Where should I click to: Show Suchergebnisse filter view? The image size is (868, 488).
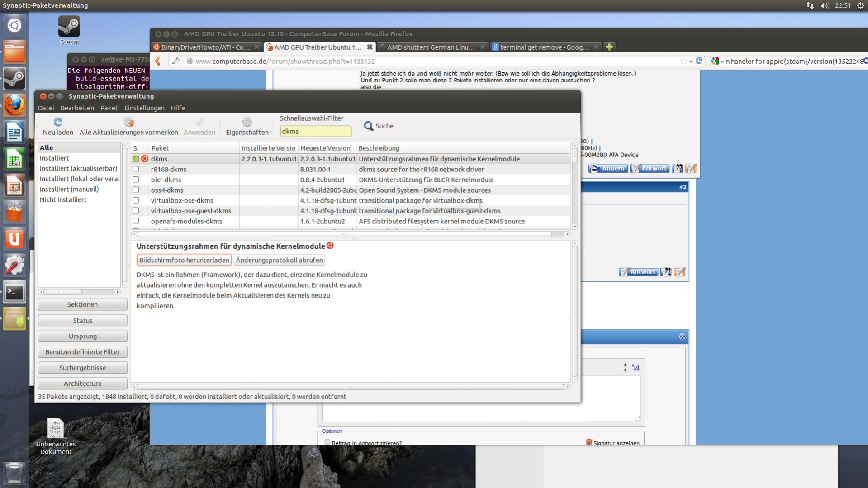(83, 368)
